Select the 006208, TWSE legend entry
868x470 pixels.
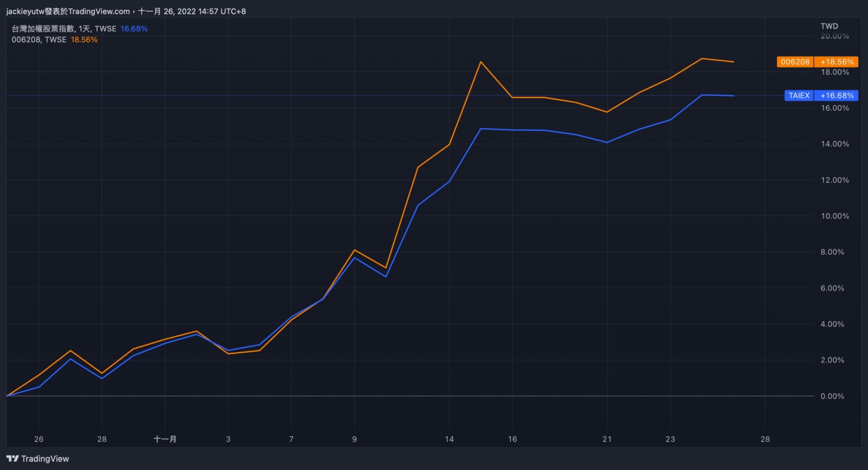point(39,40)
